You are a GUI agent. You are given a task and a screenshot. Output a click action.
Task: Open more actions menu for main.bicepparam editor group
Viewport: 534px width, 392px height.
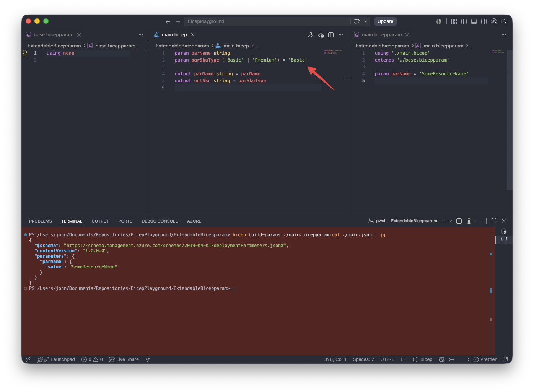tap(504, 35)
